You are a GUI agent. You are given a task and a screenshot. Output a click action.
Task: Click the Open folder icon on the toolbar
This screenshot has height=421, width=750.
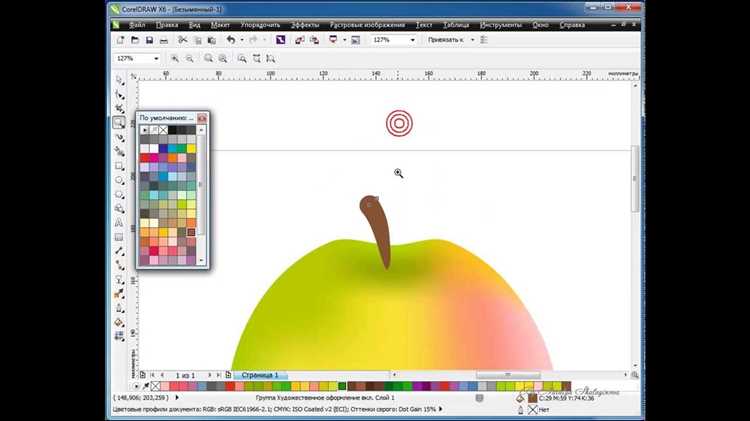click(135, 40)
